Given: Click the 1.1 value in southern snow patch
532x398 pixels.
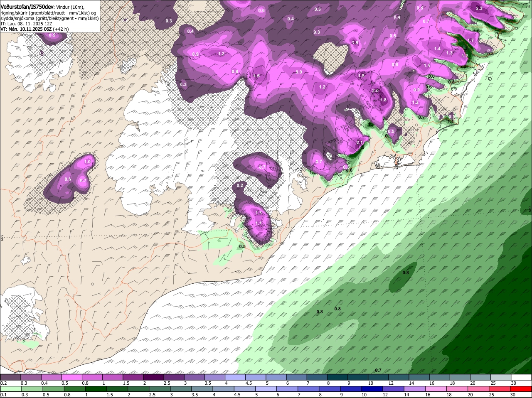Looking at the screenshot, I should (259, 223).
